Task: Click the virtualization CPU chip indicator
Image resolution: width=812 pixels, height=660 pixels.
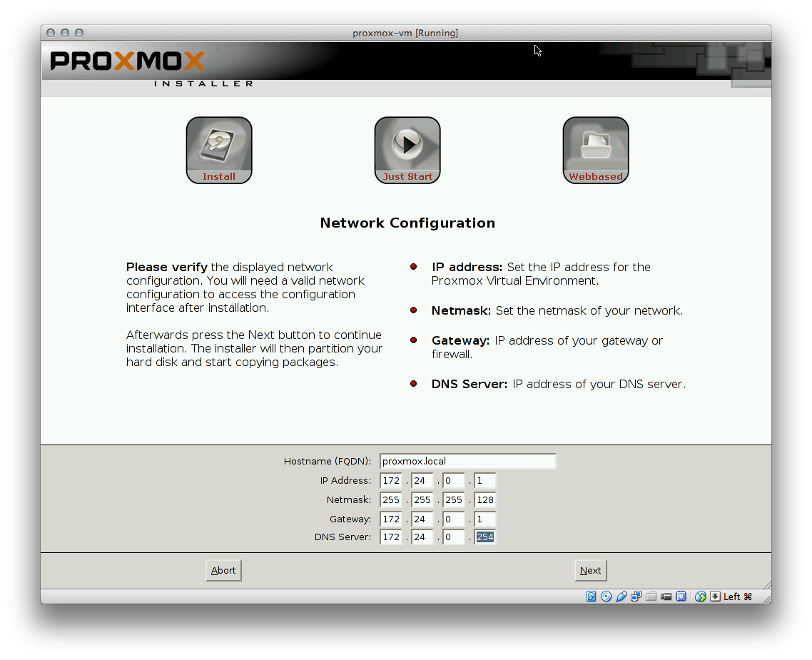Action: pyautogui.click(x=681, y=596)
